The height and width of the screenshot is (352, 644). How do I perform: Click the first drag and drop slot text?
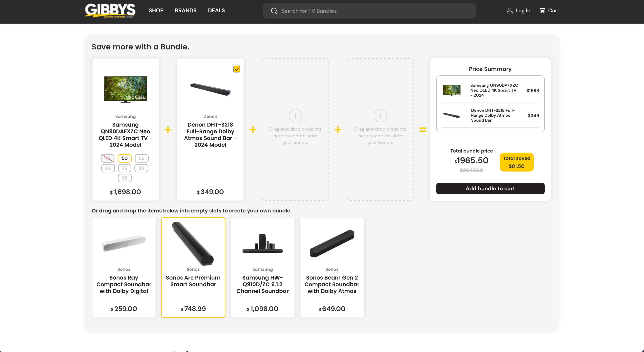(295, 136)
